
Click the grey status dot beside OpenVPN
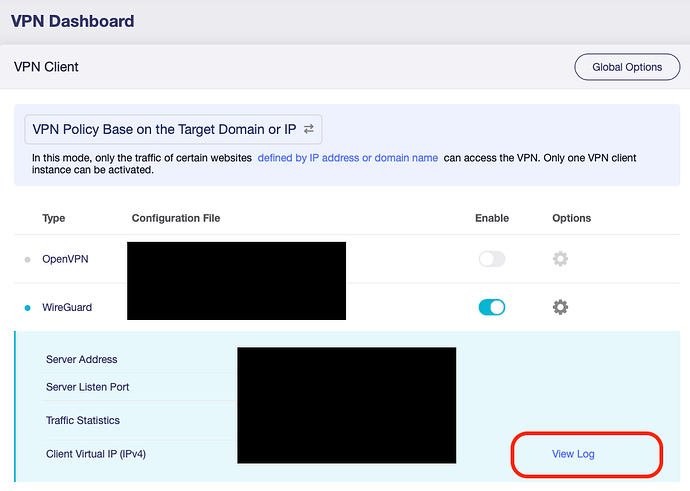(x=27, y=260)
